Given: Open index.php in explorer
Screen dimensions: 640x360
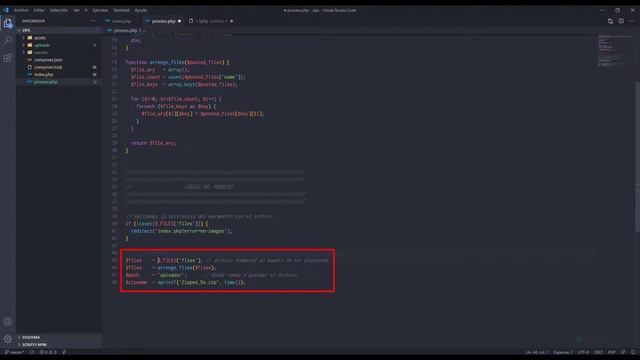Looking at the screenshot, I should pos(43,75).
